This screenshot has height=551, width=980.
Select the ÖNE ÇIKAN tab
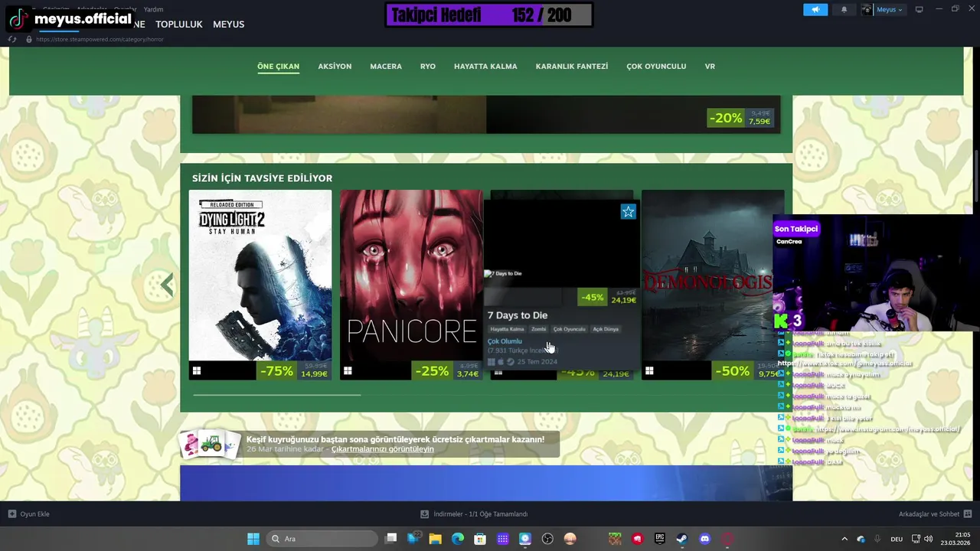[278, 67]
